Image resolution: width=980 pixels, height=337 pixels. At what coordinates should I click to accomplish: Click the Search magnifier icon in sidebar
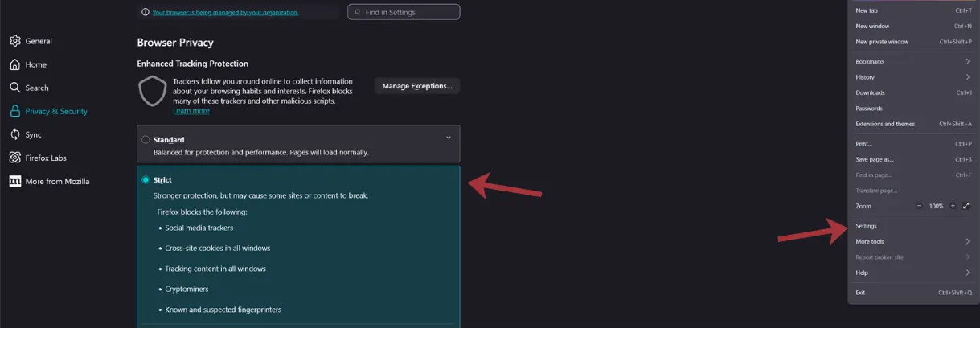coord(15,88)
